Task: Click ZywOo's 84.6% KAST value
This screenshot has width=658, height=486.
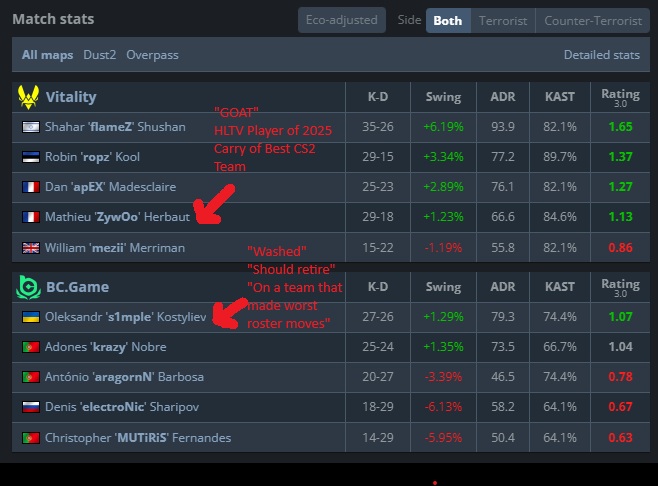Action: [x=560, y=217]
